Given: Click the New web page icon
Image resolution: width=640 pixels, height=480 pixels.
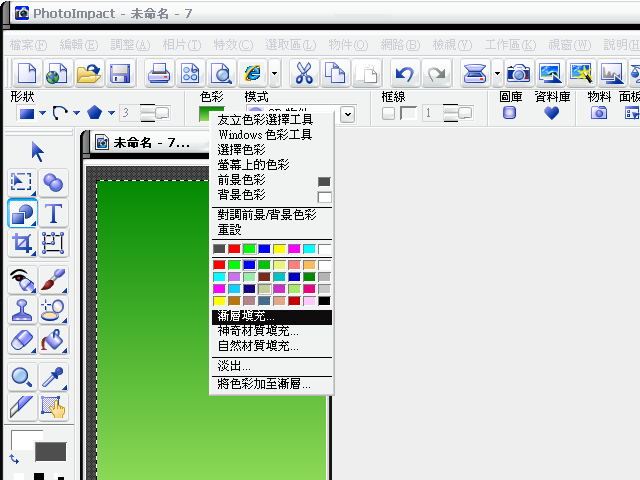Looking at the screenshot, I should 57,73.
